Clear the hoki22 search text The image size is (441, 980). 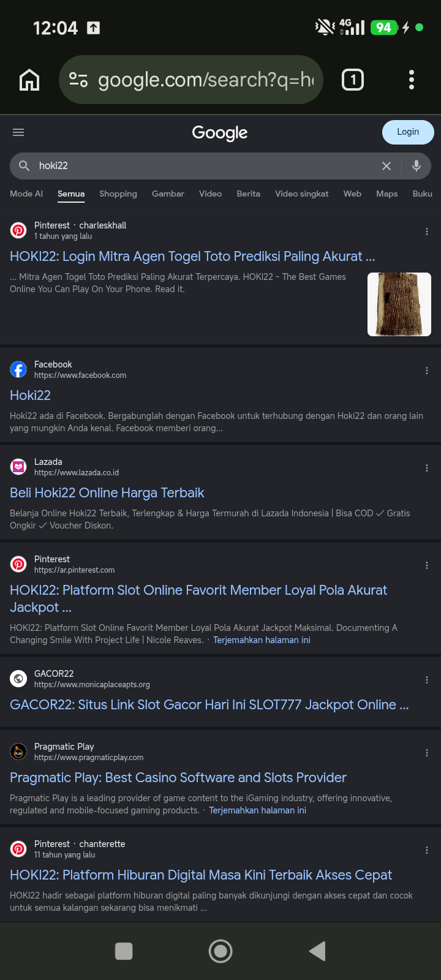[x=386, y=166]
